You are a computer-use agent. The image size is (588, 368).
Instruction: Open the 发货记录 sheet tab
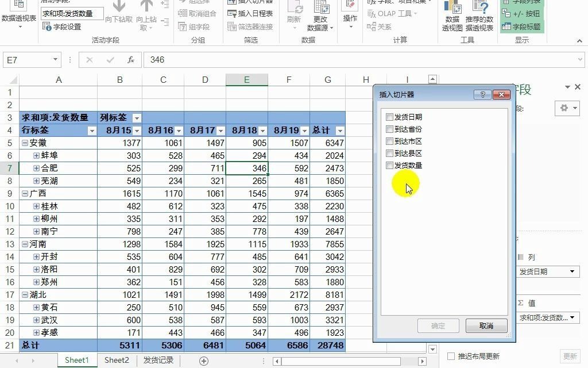[x=158, y=360]
